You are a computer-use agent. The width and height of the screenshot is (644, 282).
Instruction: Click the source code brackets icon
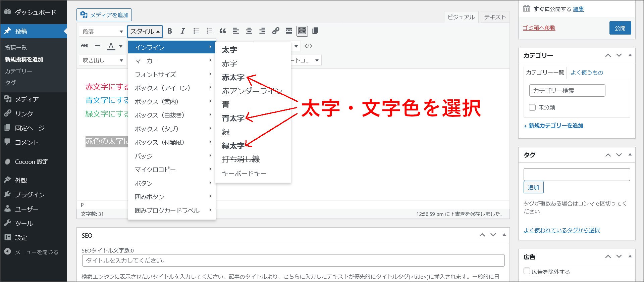[308, 46]
